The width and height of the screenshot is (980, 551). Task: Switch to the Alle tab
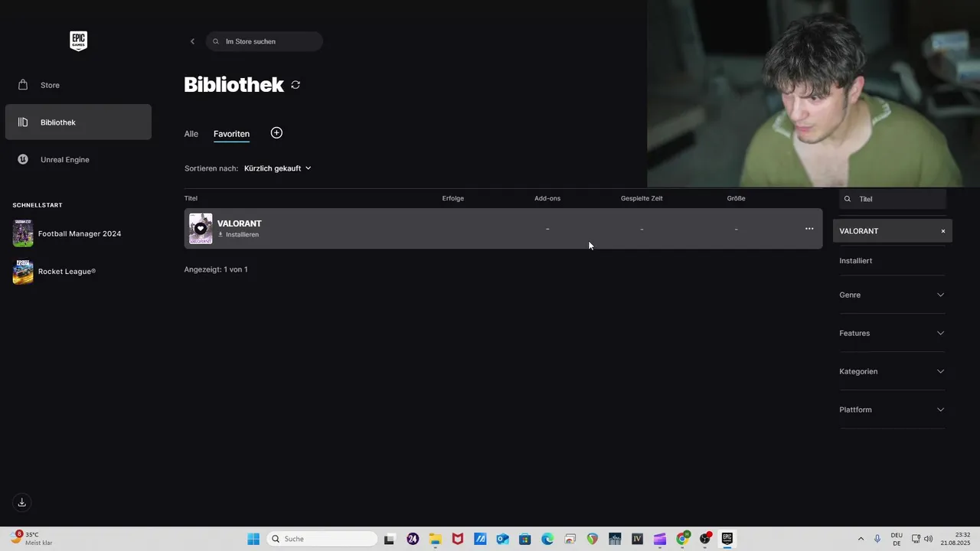(x=191, y=134)
